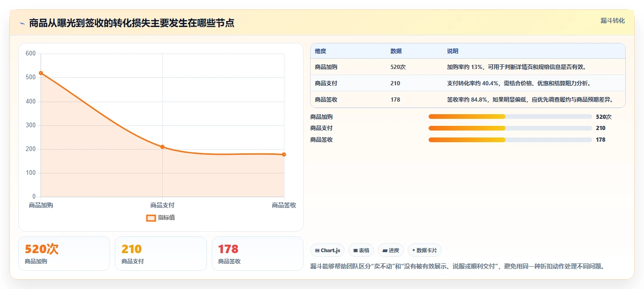Click the 指标值 legend label
The height and width of the screenshot is (289, 644).
(x=166, y=218)
